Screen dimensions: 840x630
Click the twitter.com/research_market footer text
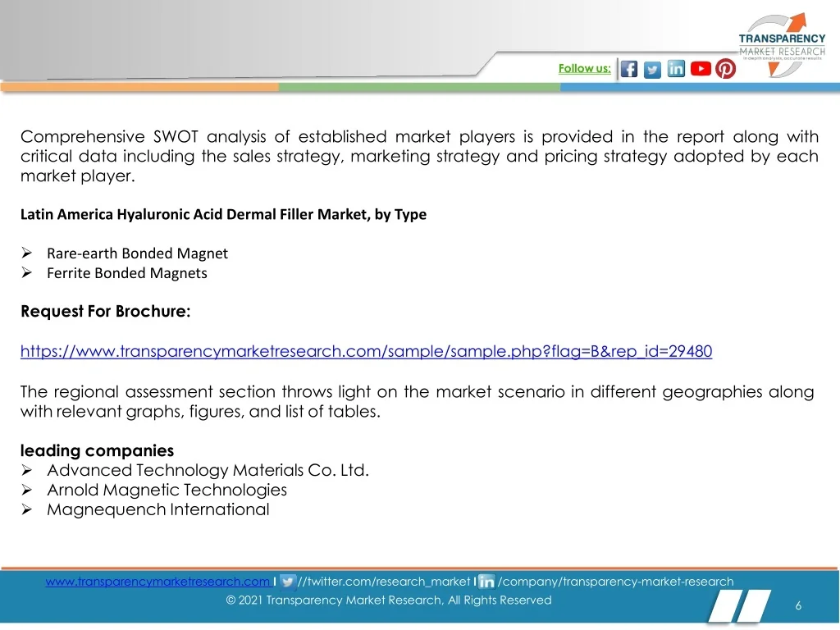384,582
